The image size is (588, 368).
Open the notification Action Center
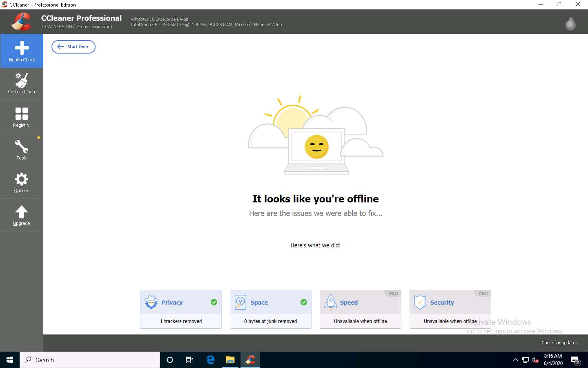tap(575, 360)
